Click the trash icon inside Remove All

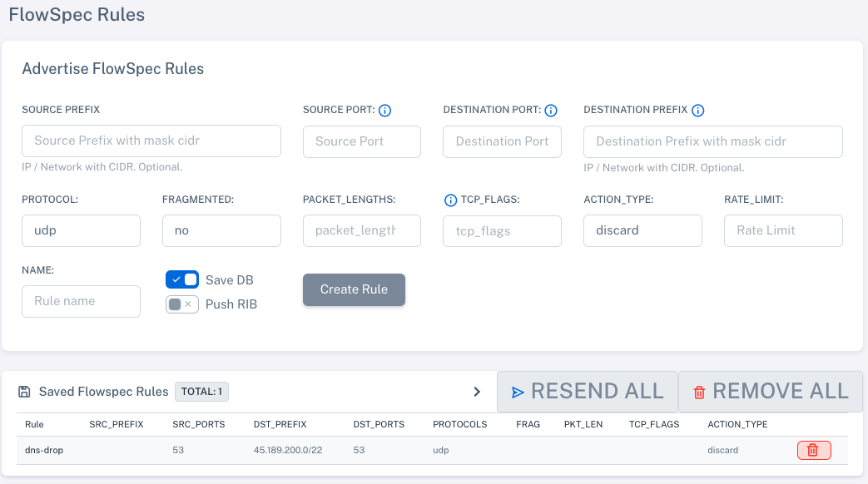tap(697, 391)
